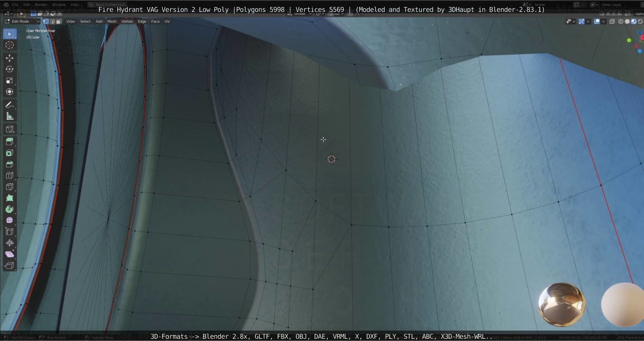The image size is (644, 341).
Task: Open the File menu
Action: [15, 5]
